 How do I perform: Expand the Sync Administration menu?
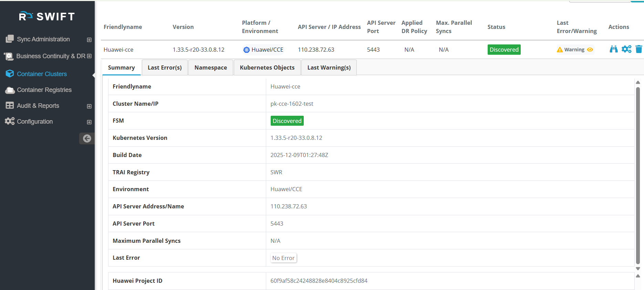point(89,40)
